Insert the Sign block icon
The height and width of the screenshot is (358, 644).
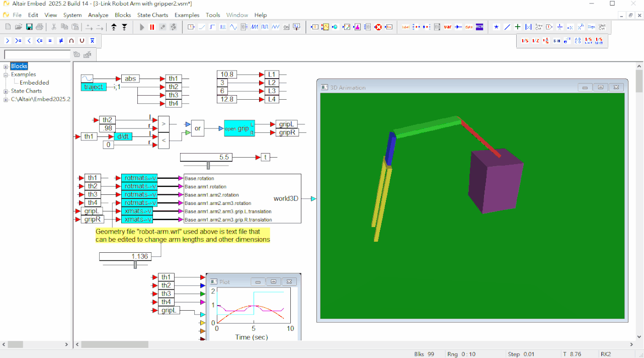pos(592,27)
